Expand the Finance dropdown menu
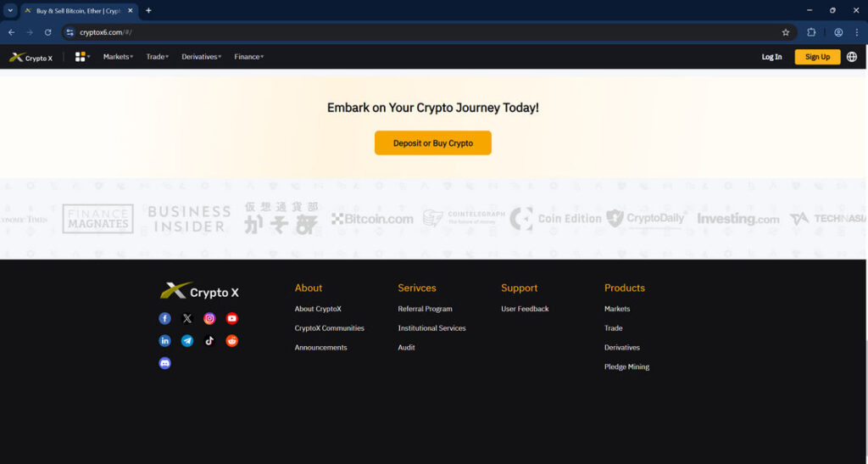The width and height of the screenshot is (868, 464). (x=248, y=57)
